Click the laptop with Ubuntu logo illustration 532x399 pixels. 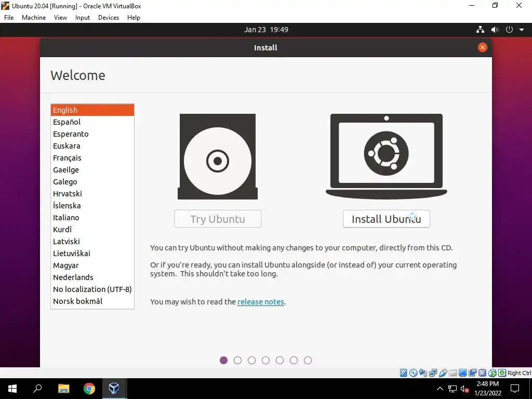(x=387, y=156)
